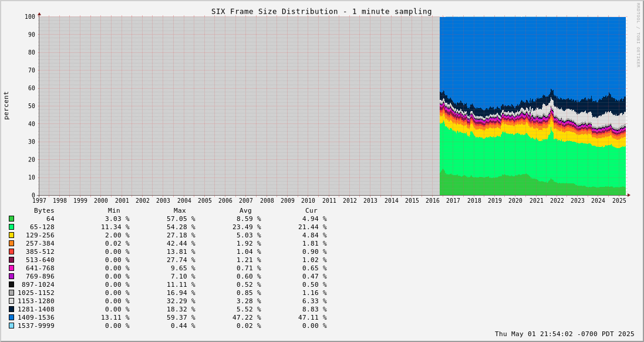Click the Cur value 8.83 %
Screen dimensions: 644x342
314,309
